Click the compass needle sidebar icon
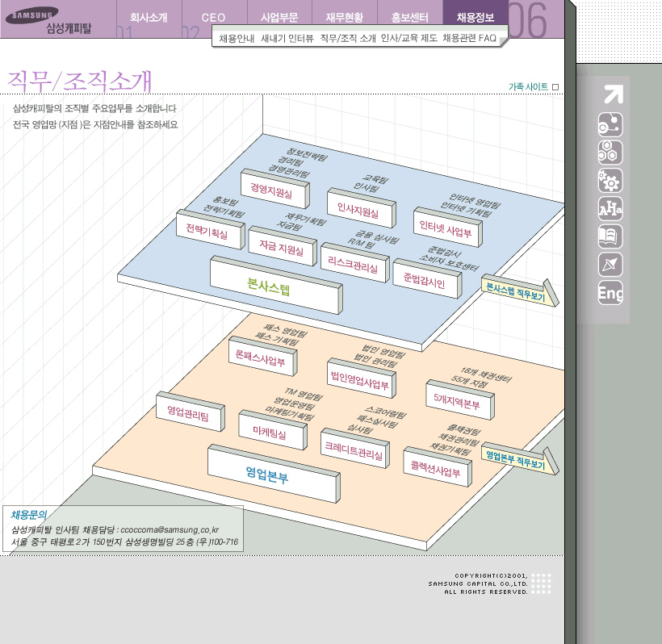The height and width of the screenshot is (644, 662). pos(610,264)
